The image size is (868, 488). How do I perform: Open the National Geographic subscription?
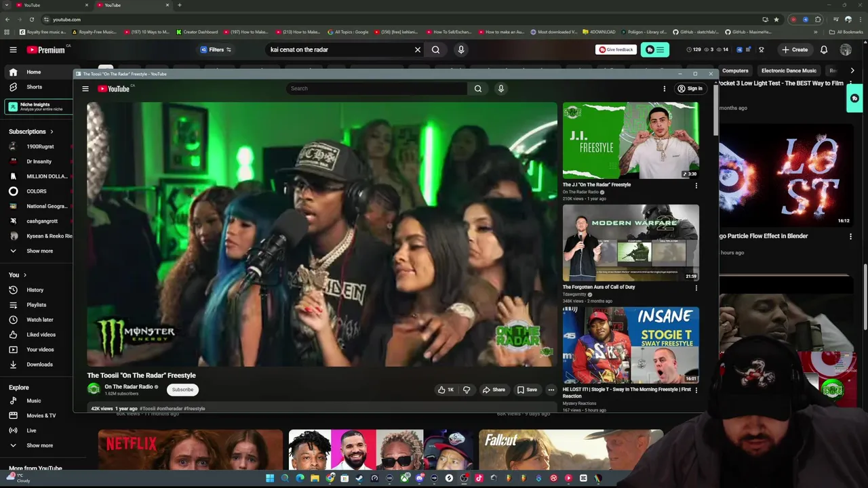tap(37, 206)
